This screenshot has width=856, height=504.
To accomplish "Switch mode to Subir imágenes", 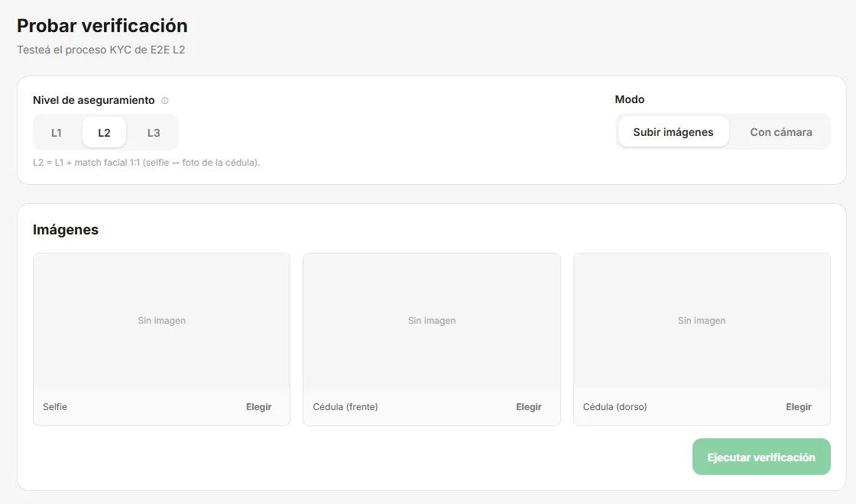I will (x=673, y=132).
